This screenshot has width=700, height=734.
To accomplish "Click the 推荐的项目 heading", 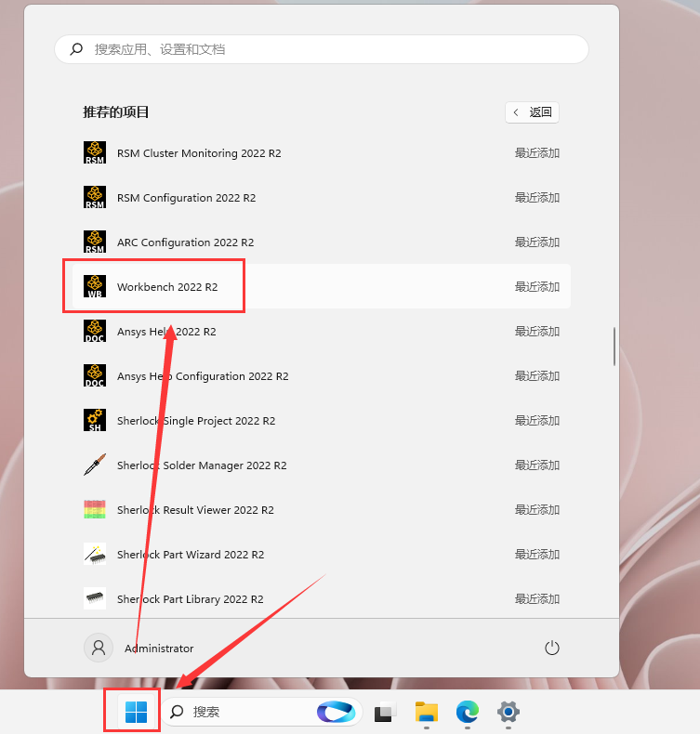I will point(115,111).
